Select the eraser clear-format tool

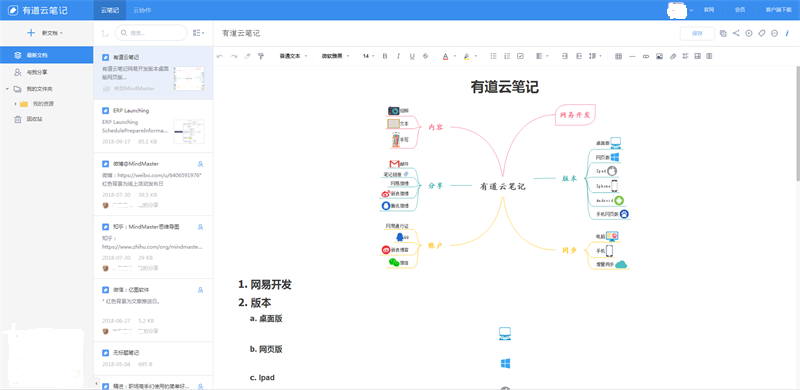coord(247,56)
